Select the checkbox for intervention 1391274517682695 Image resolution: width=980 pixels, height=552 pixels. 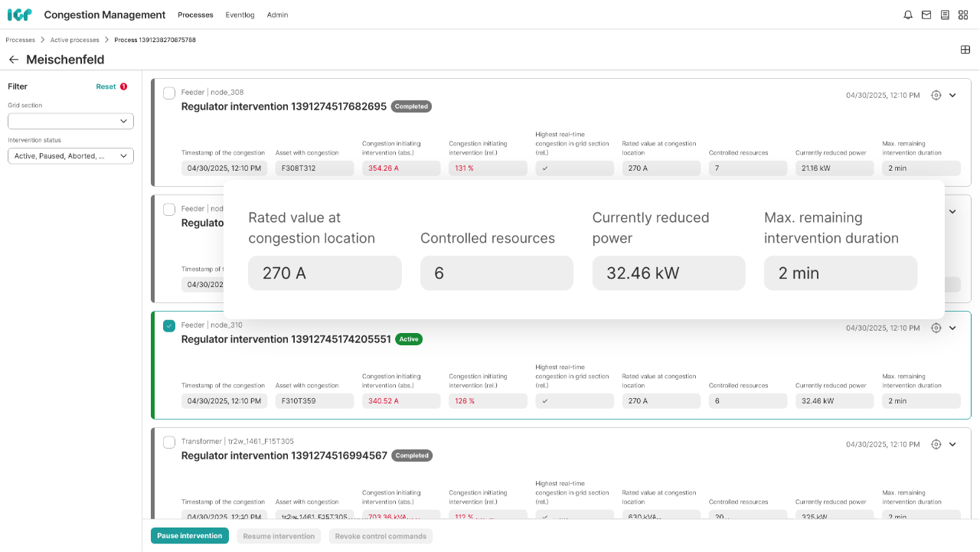(168, 93)
